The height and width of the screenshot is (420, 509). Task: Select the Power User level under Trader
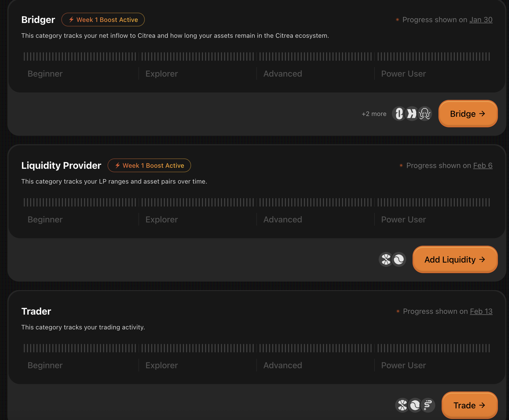[x=403, y=365]
